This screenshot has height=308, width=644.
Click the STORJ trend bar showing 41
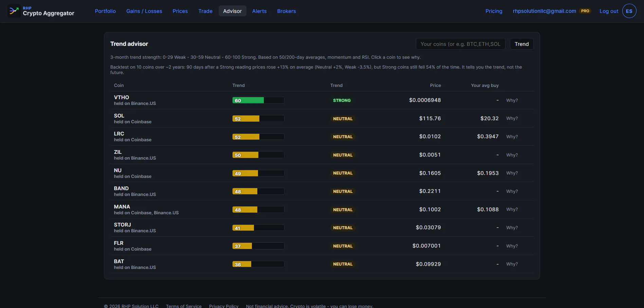(258, 228)
